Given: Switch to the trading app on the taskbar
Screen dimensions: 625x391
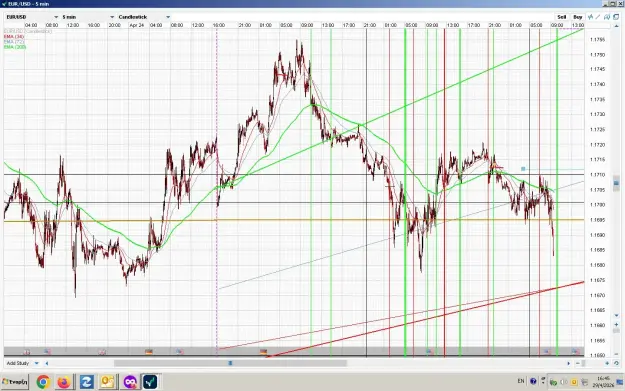Looking at the screenshot, I should pos(150,382).
